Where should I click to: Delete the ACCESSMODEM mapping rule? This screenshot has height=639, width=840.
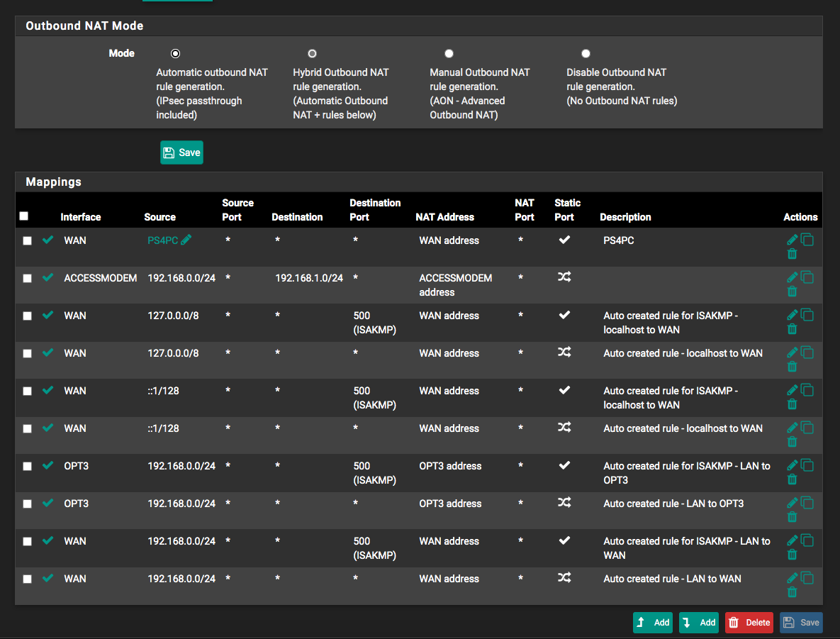tap(793, 291)
